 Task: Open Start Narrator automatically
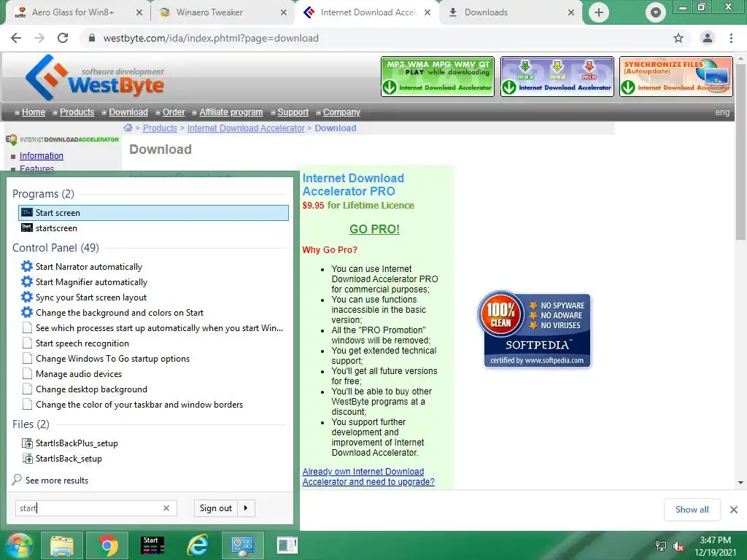coord(153,267)
